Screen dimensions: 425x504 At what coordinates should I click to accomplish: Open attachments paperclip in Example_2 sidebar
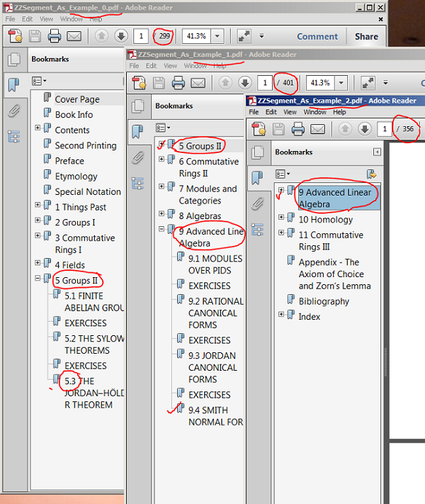pos(257,203)
